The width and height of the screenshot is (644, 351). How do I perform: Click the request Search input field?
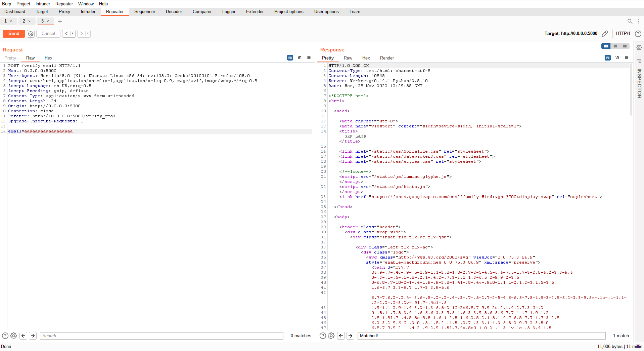162,336
